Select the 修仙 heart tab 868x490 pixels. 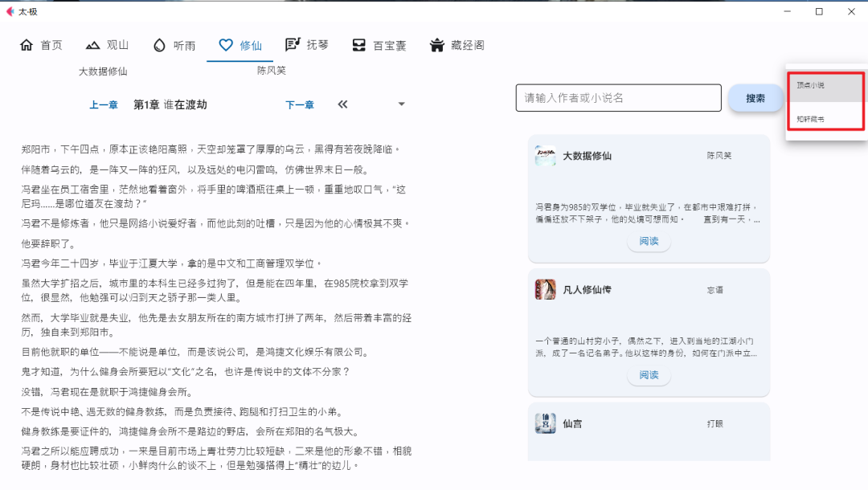(240, 45)
